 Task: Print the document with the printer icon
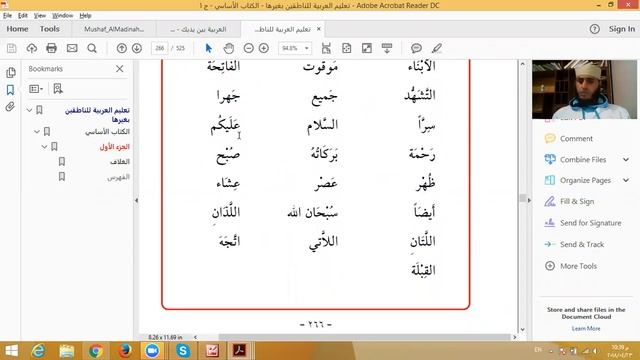(51, 48)
